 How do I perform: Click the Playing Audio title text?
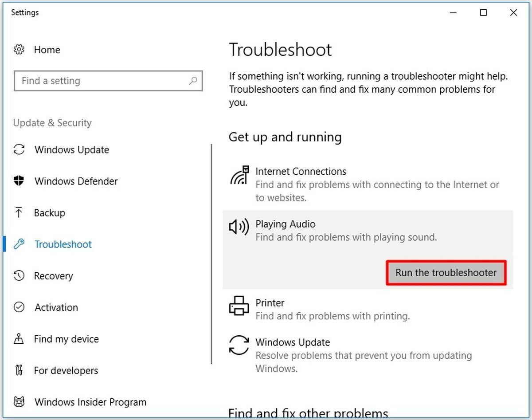coord(286,224)
